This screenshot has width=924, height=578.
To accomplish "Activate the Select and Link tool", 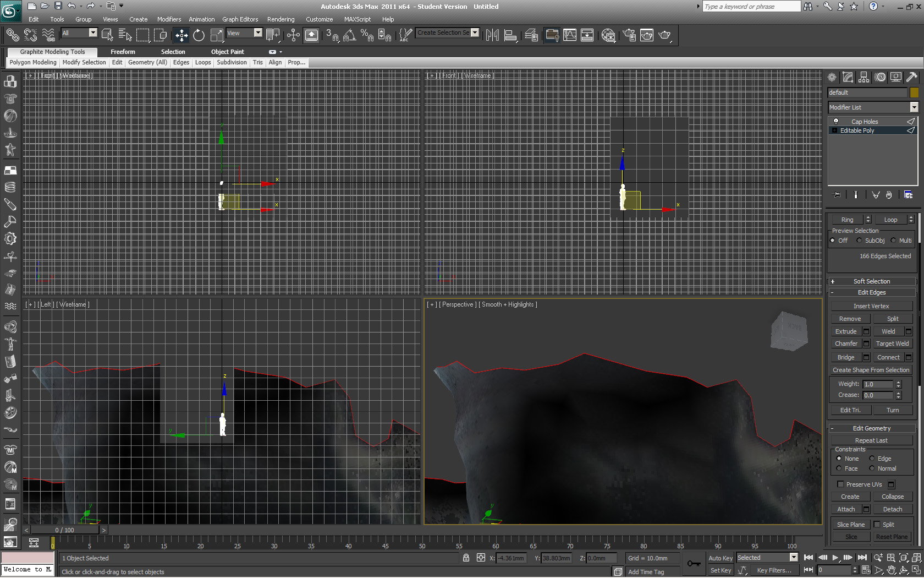I will pos(13,35).
